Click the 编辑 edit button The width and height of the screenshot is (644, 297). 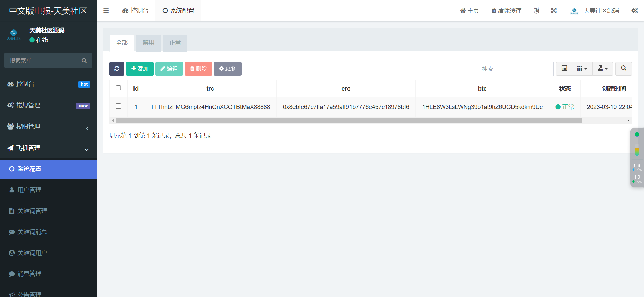pyautogui.click(x=169, y=69)
